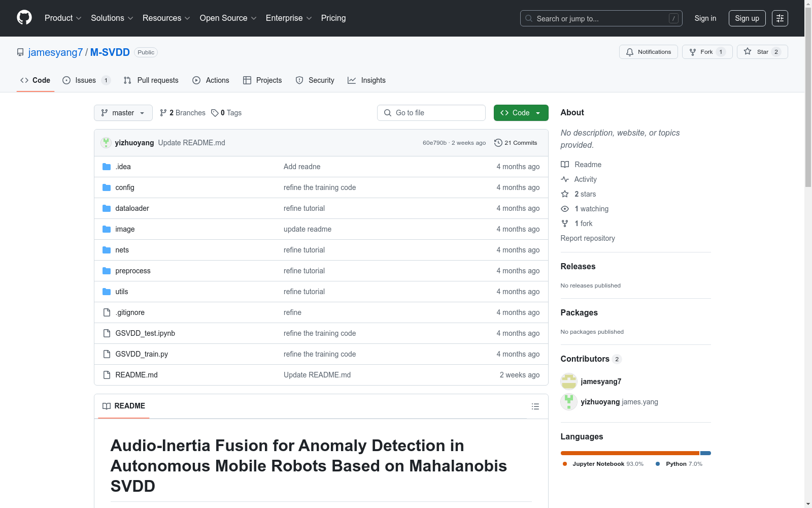Click the GSVDD_test.ipynb file icon
The image size is (812, 508).
point(107,333)
